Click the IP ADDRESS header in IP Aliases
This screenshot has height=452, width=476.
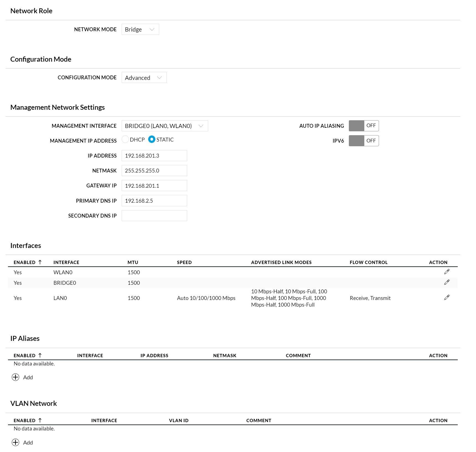pos(154,356)
